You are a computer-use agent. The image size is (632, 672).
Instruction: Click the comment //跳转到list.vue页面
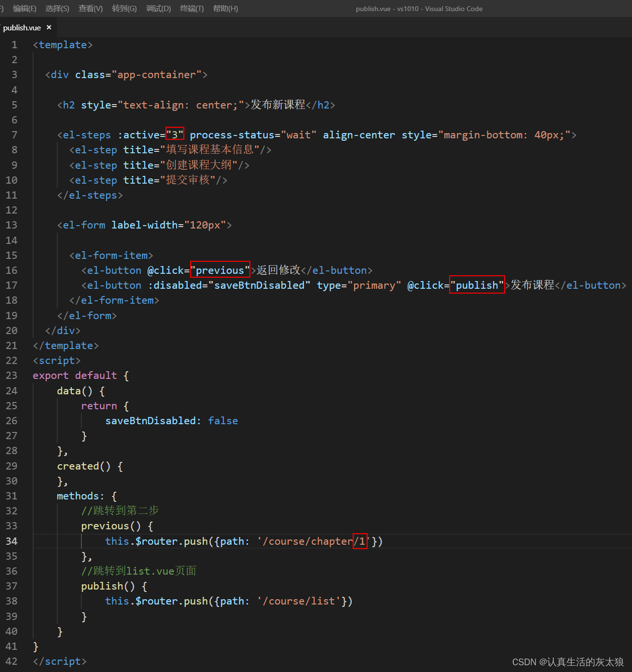tap(139, 571)
